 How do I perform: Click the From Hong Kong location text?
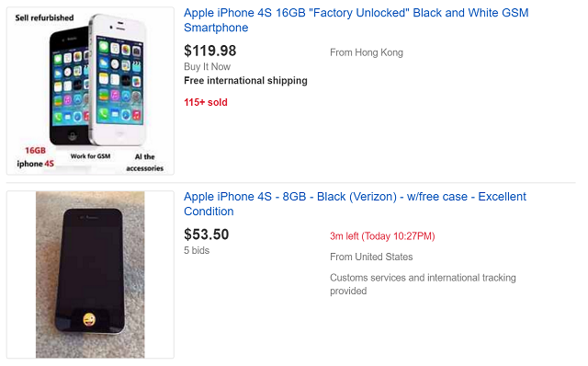[367, 52]
